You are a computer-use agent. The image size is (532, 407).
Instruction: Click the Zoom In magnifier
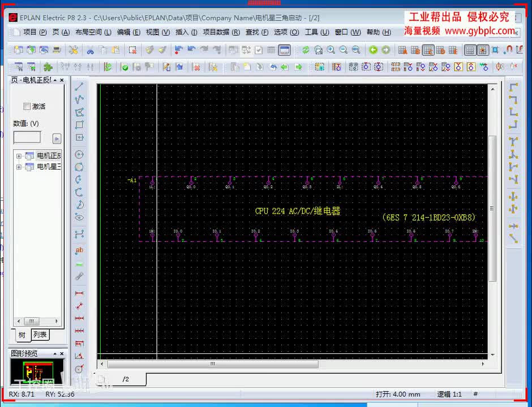(x=331, y=50)
